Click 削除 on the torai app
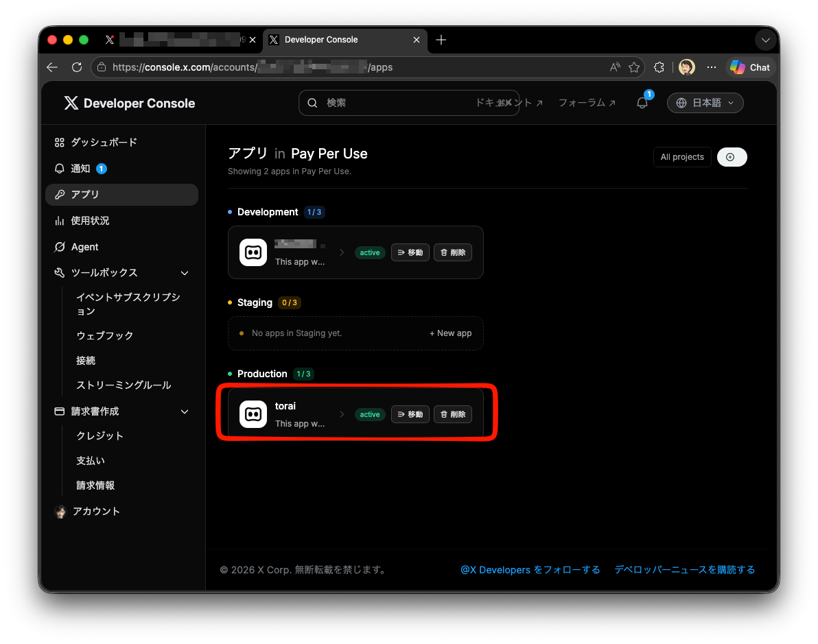The image size is (818, 644). point(453,414)
